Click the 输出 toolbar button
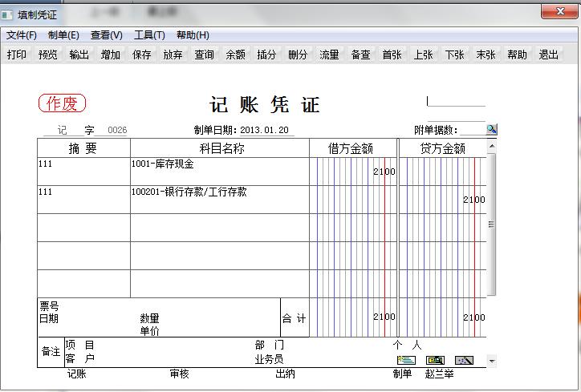This screenshot has height=392, width=581. point(79,55)
